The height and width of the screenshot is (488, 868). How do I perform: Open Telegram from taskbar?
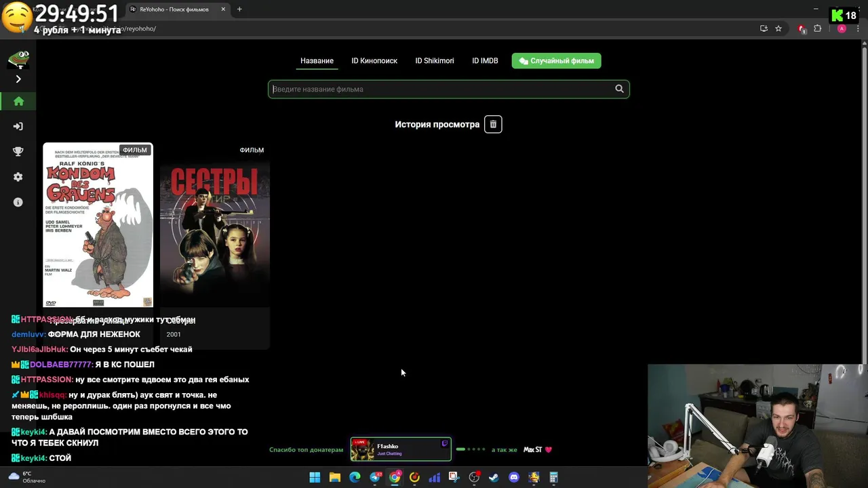point(375,477)
